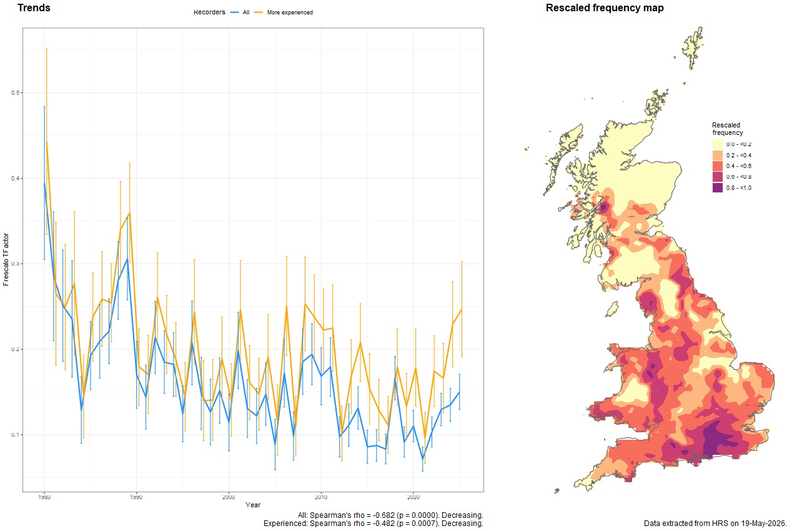Click the 'Rescaled frequency map' title
The width and height of the screenshot is (812, 531).
(x=605, y=8)
